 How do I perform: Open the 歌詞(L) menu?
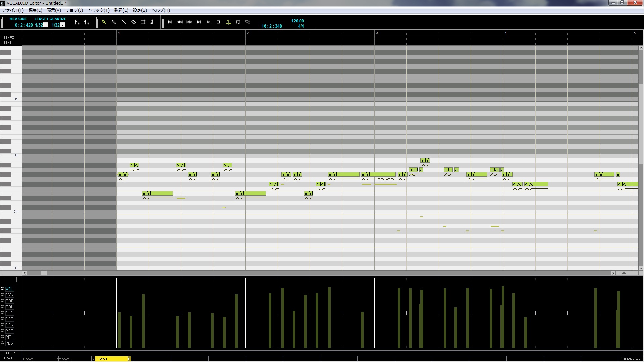(x=121, y=10)
